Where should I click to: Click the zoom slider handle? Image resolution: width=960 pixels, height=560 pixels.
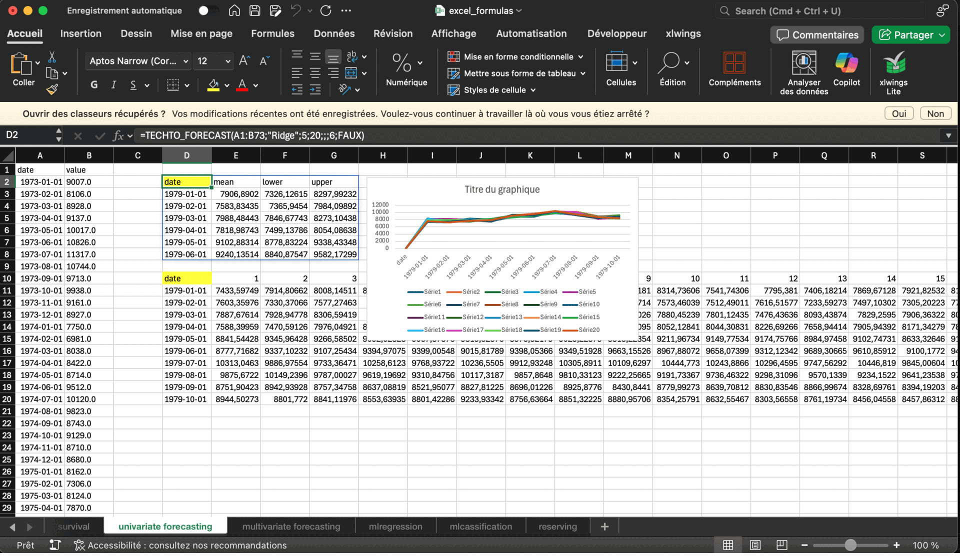tap(850, 545)
